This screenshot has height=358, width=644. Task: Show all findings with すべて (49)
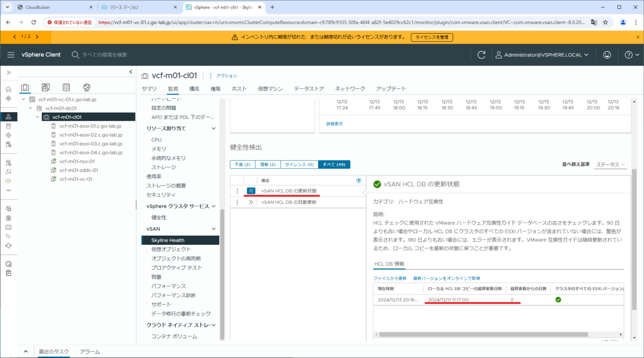click(334, 165)
